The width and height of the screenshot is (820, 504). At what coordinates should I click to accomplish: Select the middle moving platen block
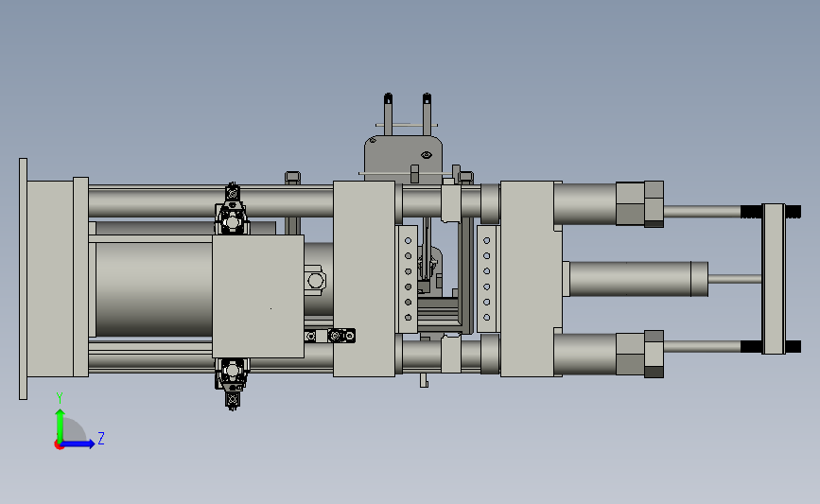coord(364,279)
